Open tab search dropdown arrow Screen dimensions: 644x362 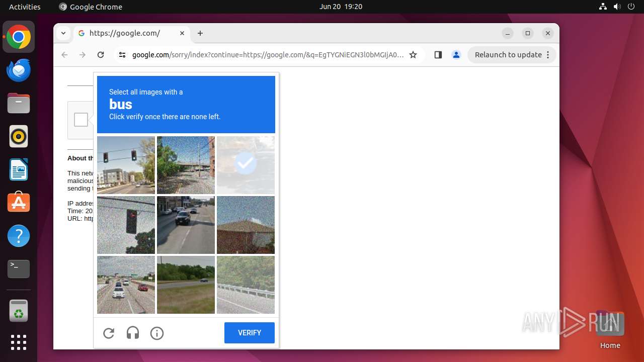click(x=63, y=33)
